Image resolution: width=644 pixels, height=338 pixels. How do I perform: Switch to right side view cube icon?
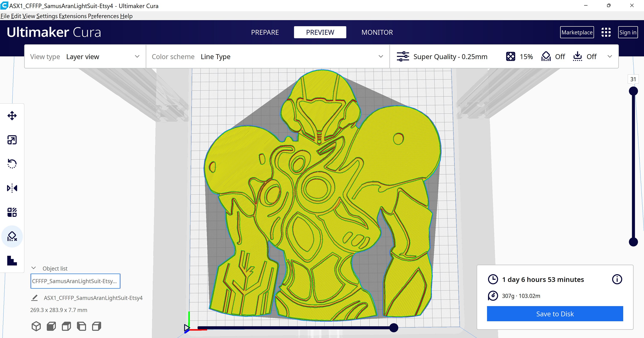tap(97, 326)
